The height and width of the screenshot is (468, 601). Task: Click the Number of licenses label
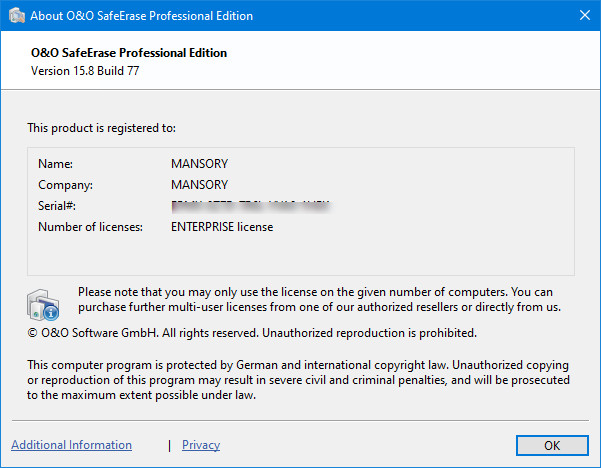tap(90, 227)
